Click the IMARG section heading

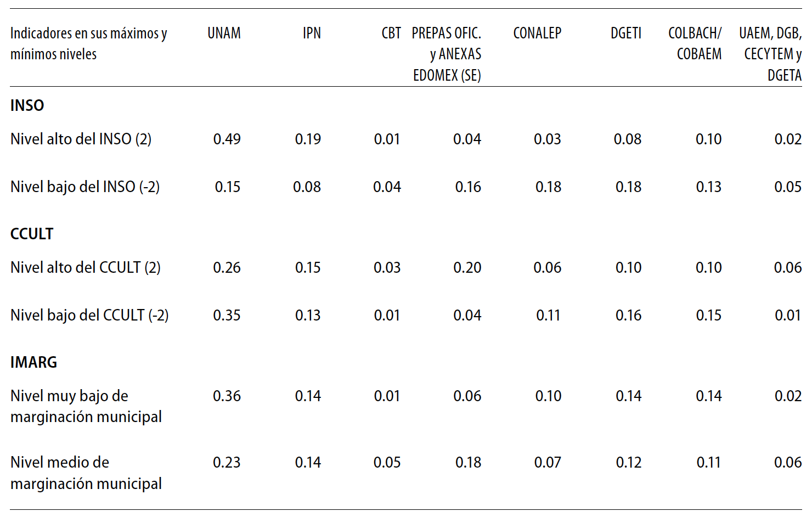tap(34, 362)
